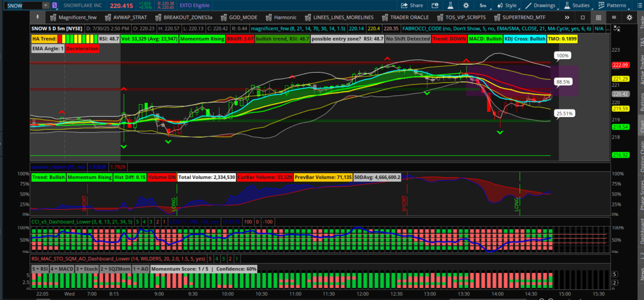This screenshot has width=644, height=300.
Task: Open the Edit Studies flask icon
Action: tap(450, 5)
